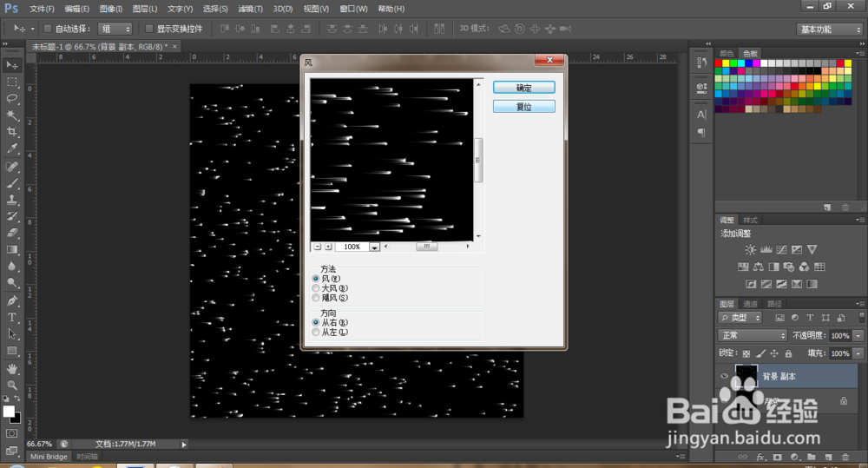Select the Dodge tool
868x468 pixels.
(x=11, y=283)
